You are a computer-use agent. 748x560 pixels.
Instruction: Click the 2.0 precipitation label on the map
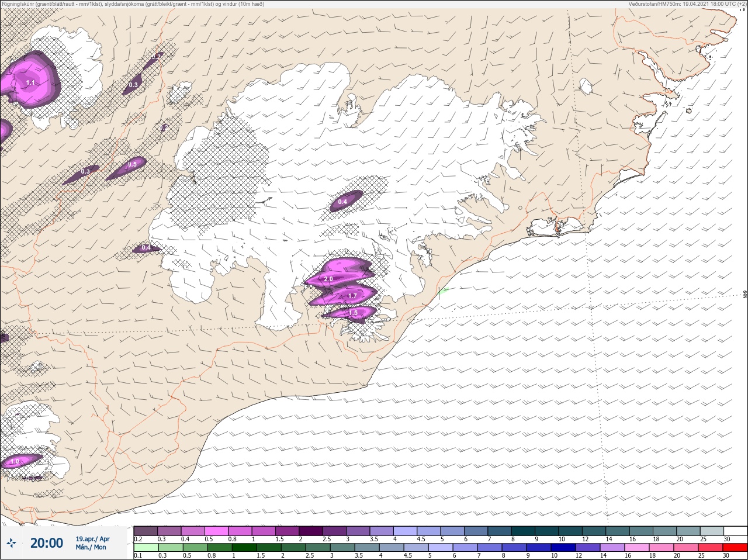(x=328, y=279)
